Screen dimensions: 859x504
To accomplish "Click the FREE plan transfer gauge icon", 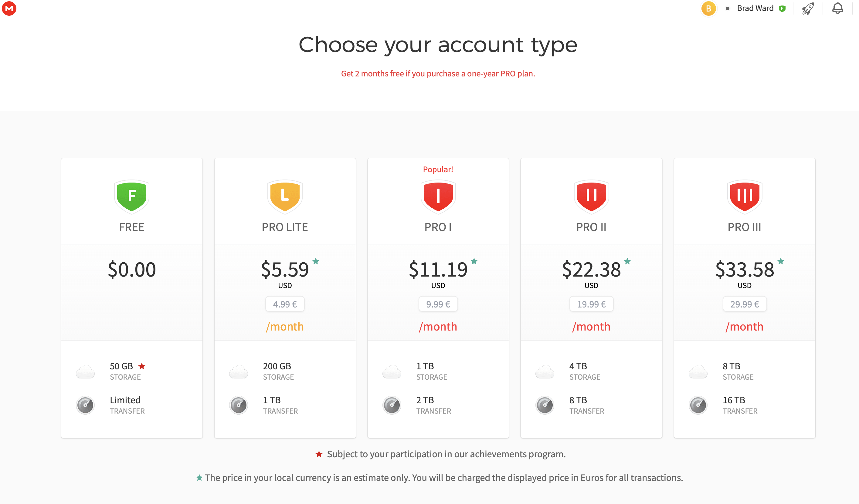I will [85, 405].
